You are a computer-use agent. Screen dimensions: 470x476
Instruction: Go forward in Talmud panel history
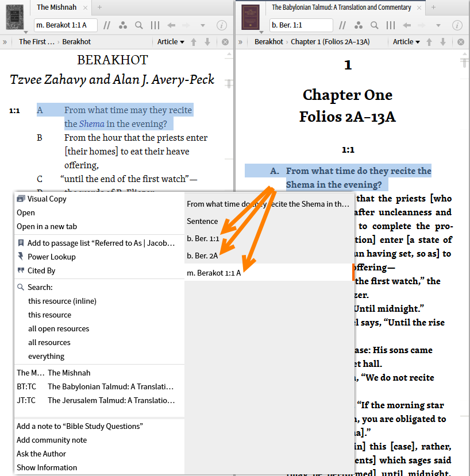[x=422, y=25]
